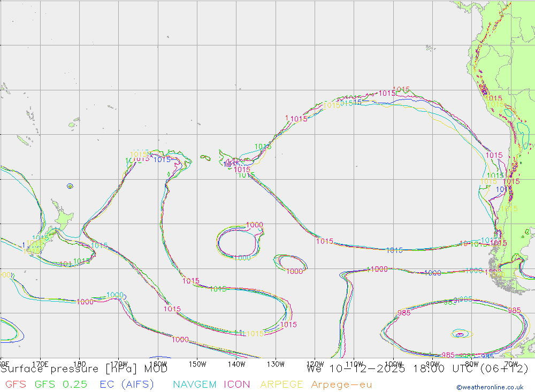Click the small circular contour north of New Zealand
The image size is (535, 392).
pyautogui.click(x=70, y=186)
